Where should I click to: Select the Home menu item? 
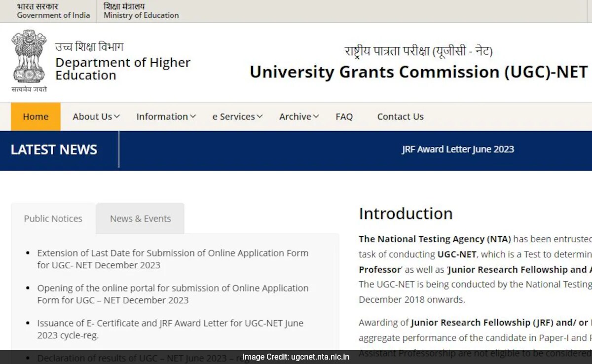[35, 116]
